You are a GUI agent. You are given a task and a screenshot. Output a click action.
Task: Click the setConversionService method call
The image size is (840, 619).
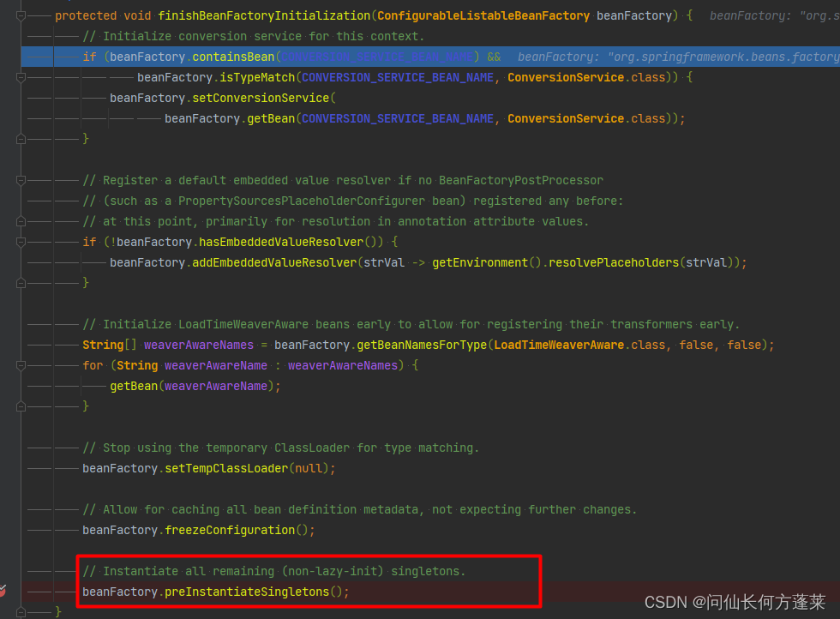click(261, 98)
